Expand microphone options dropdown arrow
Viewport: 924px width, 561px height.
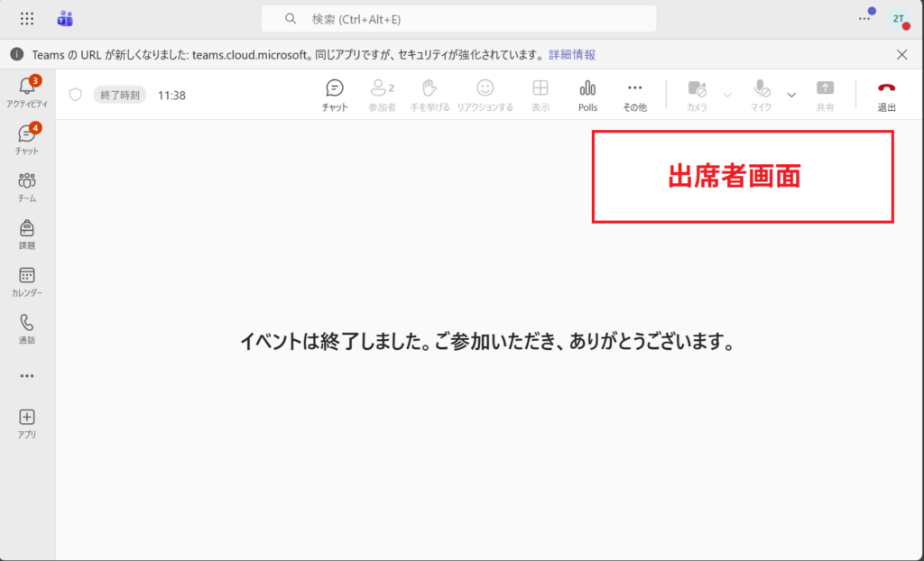tap(791, 94)
